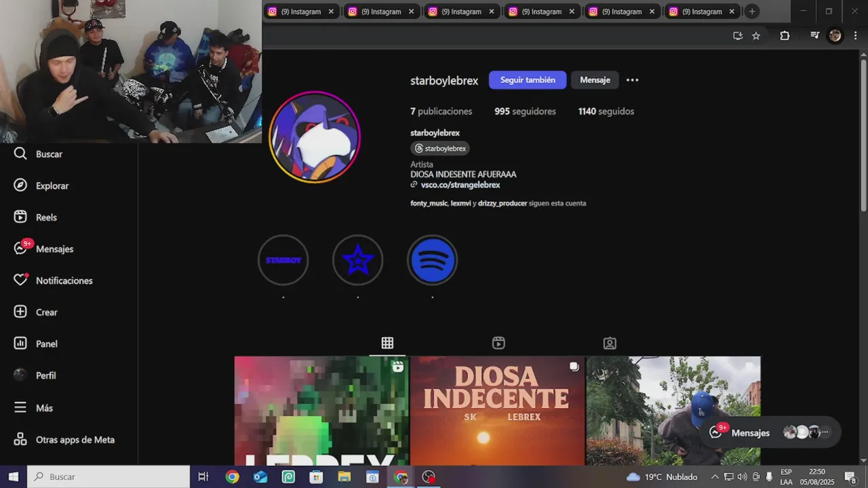This screenshot has width=868, height=488.
Task: Open Chrome media controls icon
Action: tap(814, 36)
